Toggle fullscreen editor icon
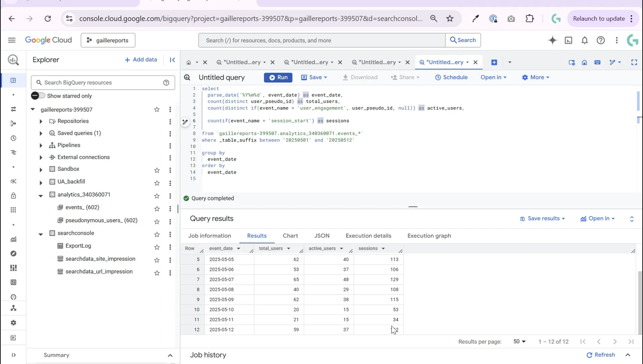This screenshot has width=643, height=364. (x=634, y=62)
